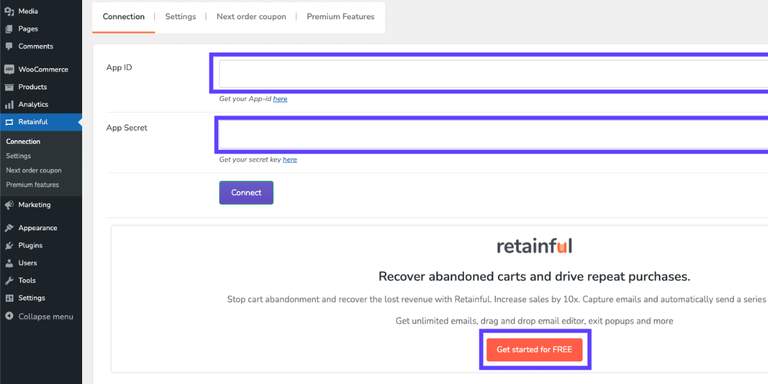
Task: Click the Tools wrench icon
Action: click(9, 281)
